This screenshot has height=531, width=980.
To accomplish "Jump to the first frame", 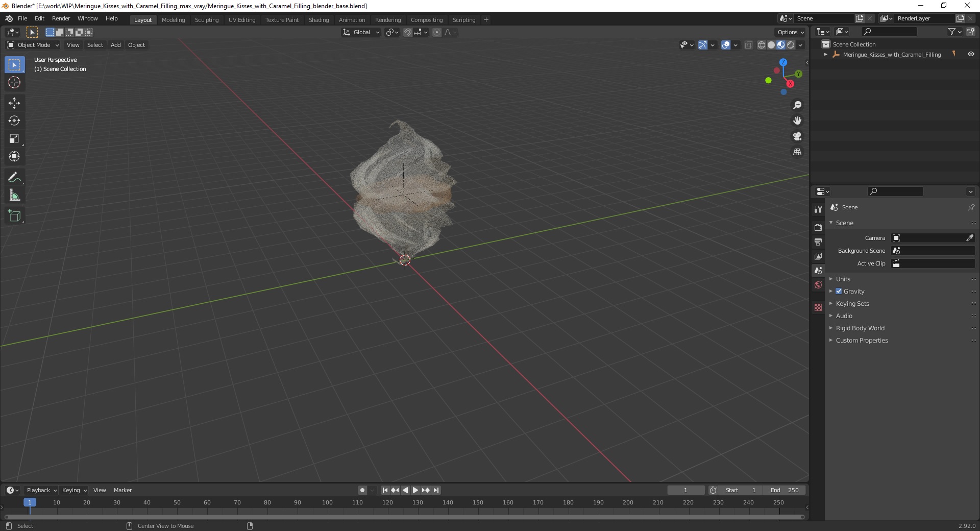I will point(385,490).
